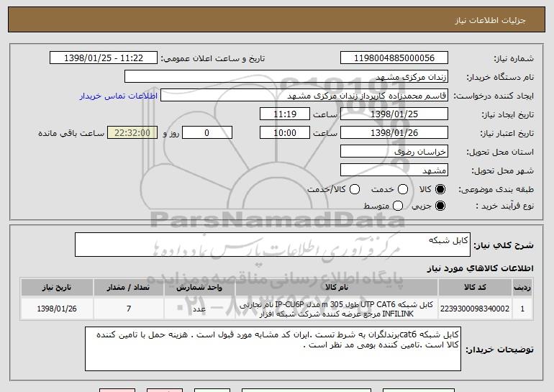Click the unit cell عدد
This screenshot has height=392, width=554.
tap(199, 309)
